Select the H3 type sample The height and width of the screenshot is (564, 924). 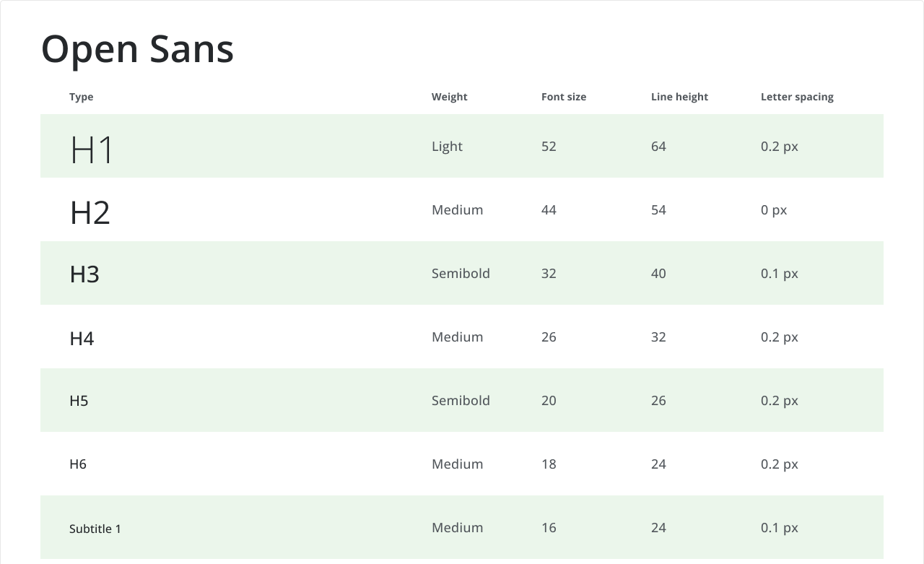pos(84,274)
